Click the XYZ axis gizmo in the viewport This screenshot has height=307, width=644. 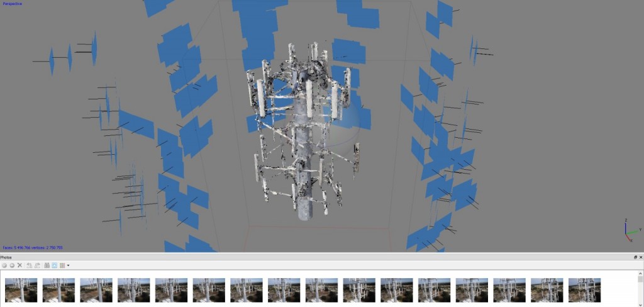tap(631, 232)
